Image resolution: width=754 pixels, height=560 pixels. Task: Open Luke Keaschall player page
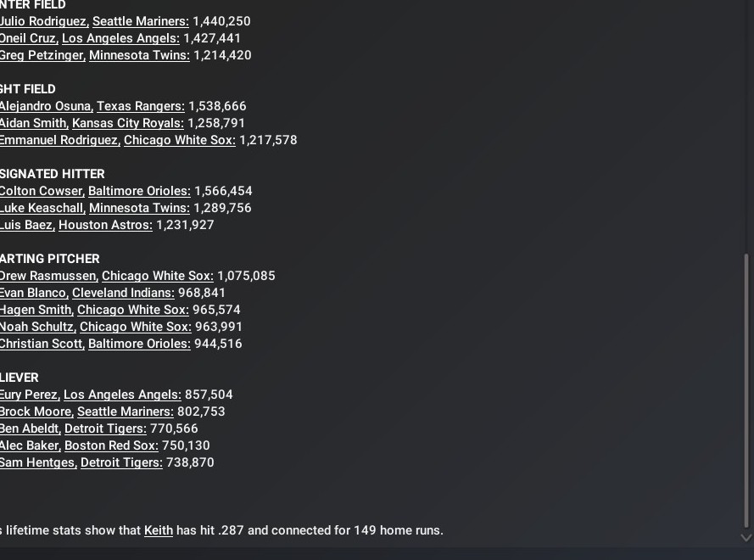(x=42, y=208)
